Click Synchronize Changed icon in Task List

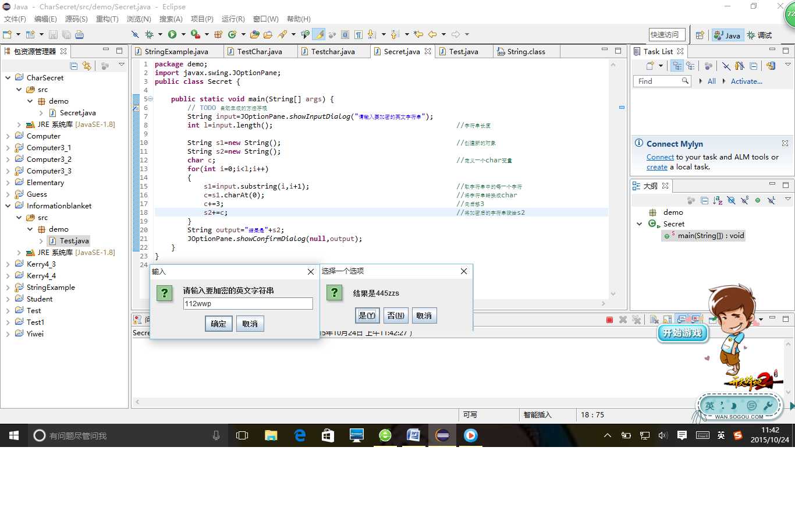pyautogui.click(x=771, y=66)
